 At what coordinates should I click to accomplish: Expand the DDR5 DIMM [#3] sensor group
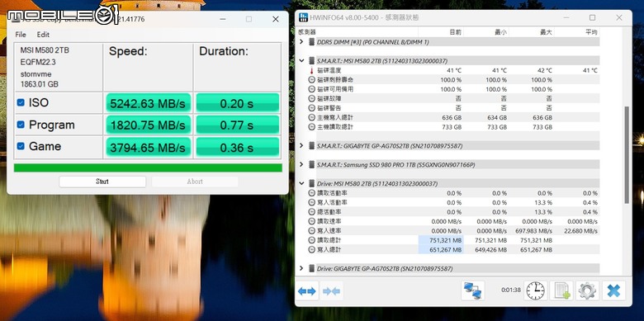click(301, 42)
